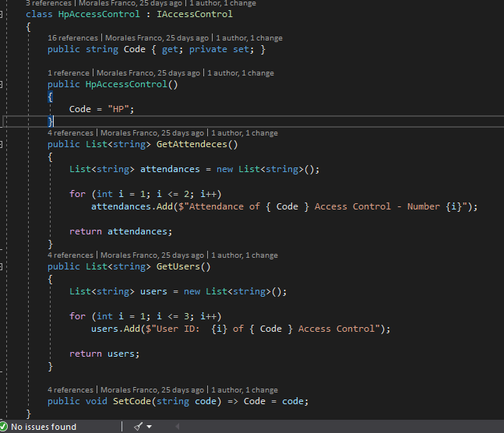Click the "get" accessor keyword

coord(170,50)
